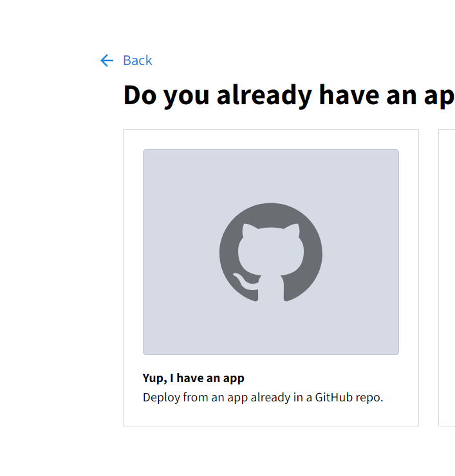This screenshot has width=455, height=476.
Task: Click the GitHub octocat logo
Action: click(271, 252)
